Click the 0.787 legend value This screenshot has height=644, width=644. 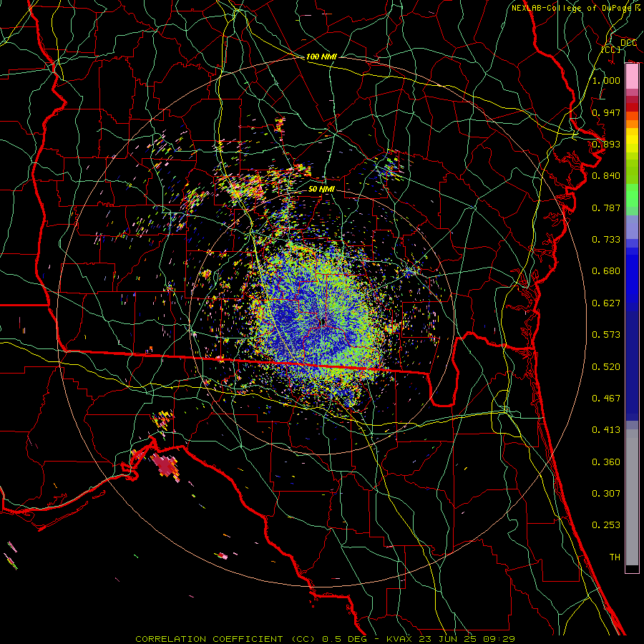click(606, 208)
